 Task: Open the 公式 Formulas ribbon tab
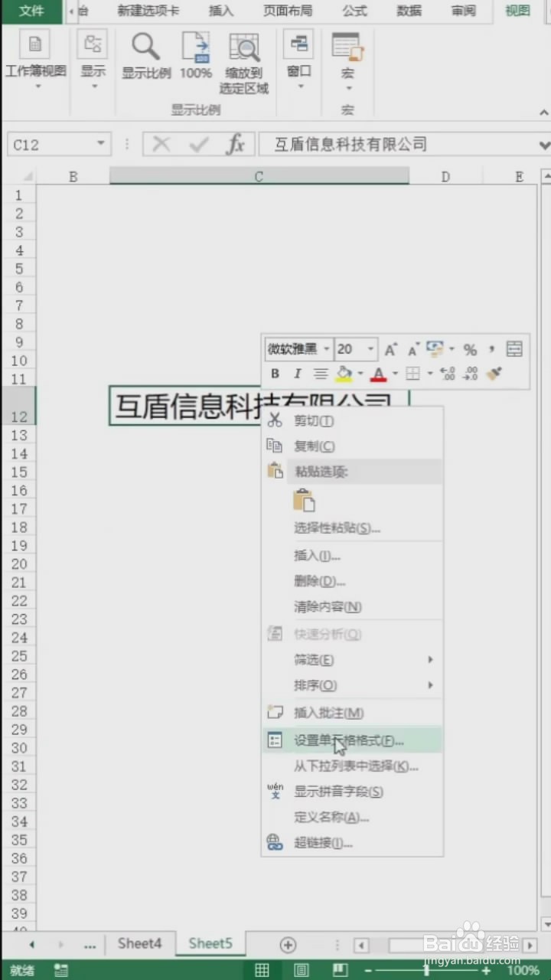(354, 11)
